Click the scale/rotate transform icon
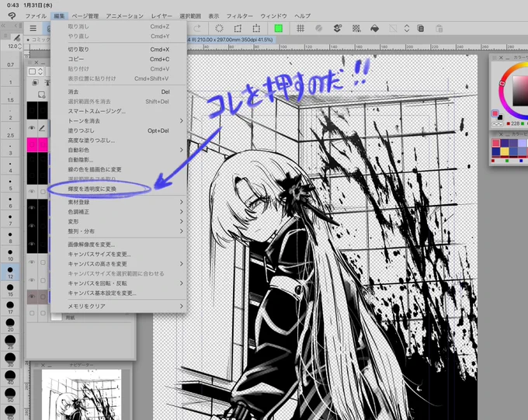The height and width of the screenshot is (420, 528). 256,28
